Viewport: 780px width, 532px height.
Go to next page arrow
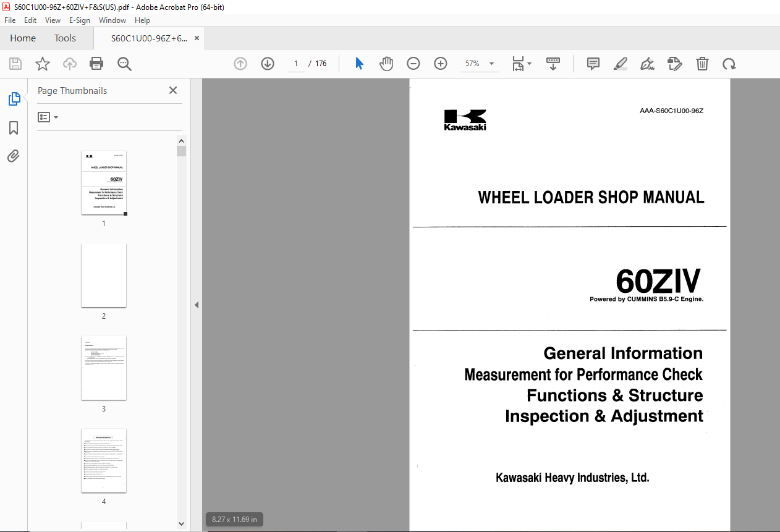pyautogui.click(x=268, y=64)
